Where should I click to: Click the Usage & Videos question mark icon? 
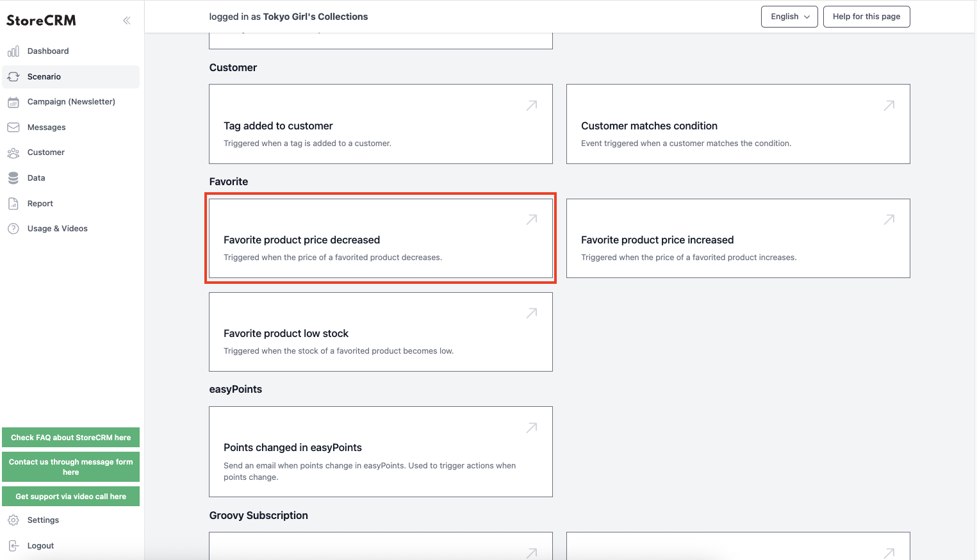point(13,229)
